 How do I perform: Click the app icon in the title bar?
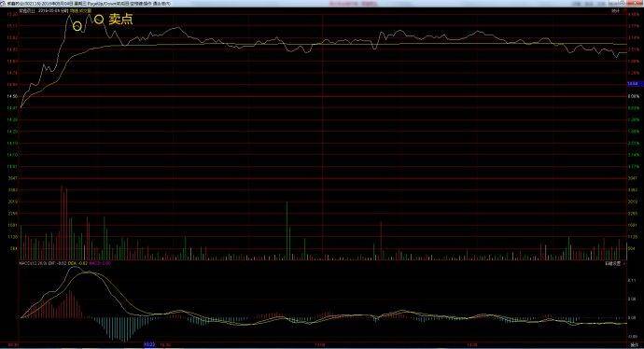[4, 4]
